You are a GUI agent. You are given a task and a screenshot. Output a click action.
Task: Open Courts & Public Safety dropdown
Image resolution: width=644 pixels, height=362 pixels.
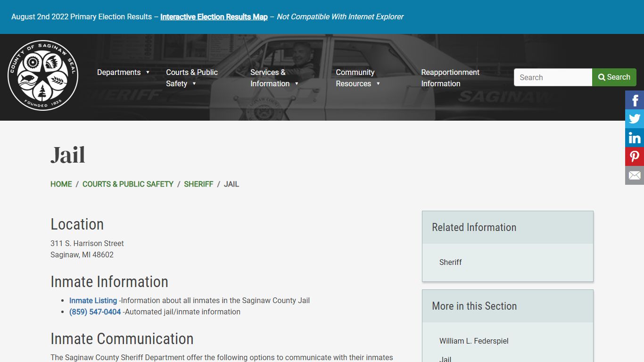pos(192,78)
